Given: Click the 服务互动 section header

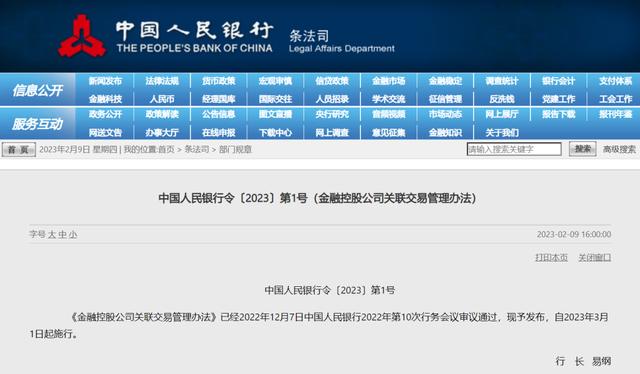Looking at the screenshot, I should tap(38, 124).
